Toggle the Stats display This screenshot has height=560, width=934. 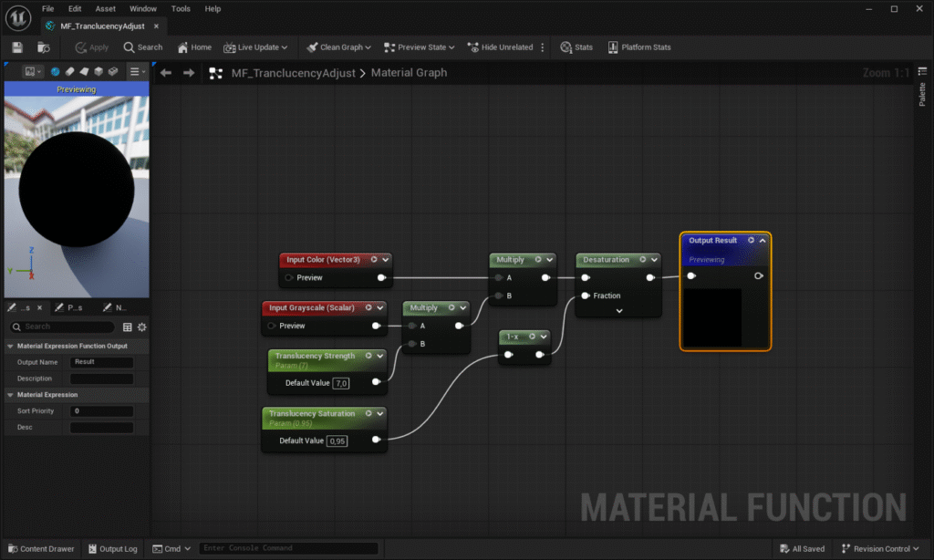pos(576,47)
